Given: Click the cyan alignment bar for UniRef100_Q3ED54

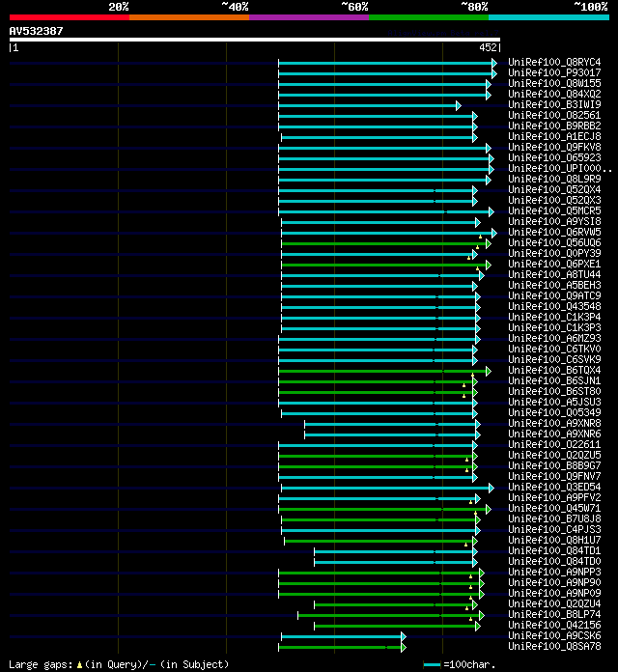Looking at the screenshot, I should click(x=385, y=489).
